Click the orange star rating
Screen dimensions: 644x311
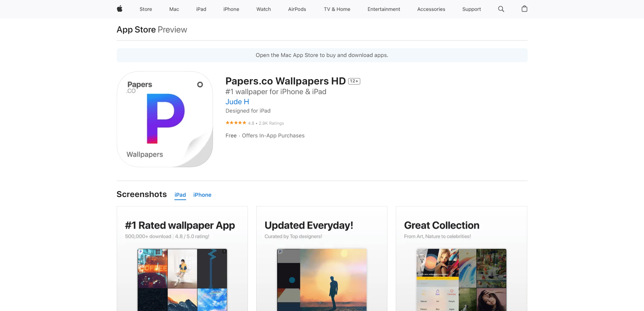[x=236, y=123]
